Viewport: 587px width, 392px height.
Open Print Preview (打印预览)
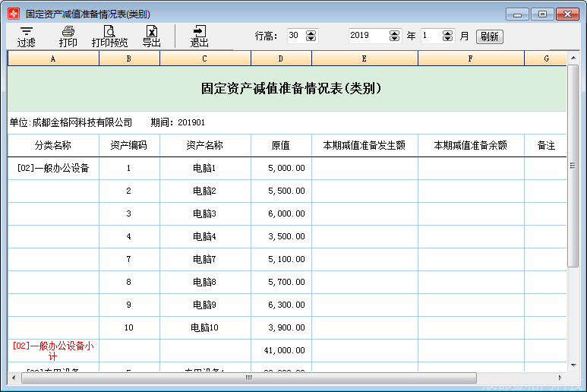(x=109, y=31)
